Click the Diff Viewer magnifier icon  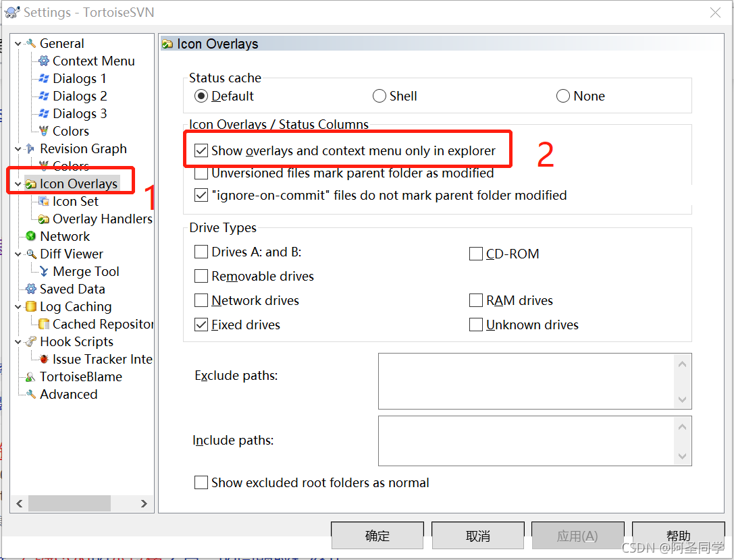[x=31, y=254]
